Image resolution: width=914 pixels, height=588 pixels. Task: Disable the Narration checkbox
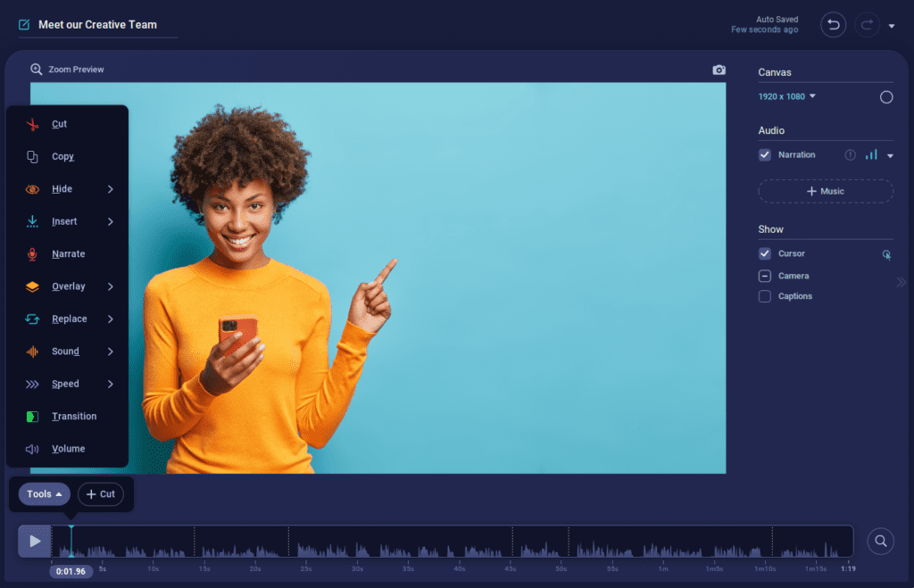(764, 154)
